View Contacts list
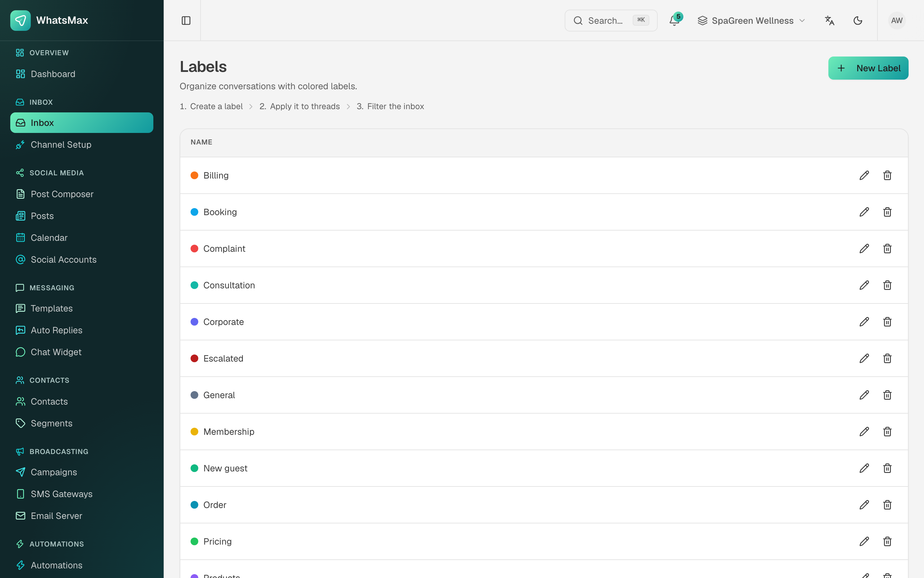Image resolution: width=924 pixels, height=578 pixels. 82,401
